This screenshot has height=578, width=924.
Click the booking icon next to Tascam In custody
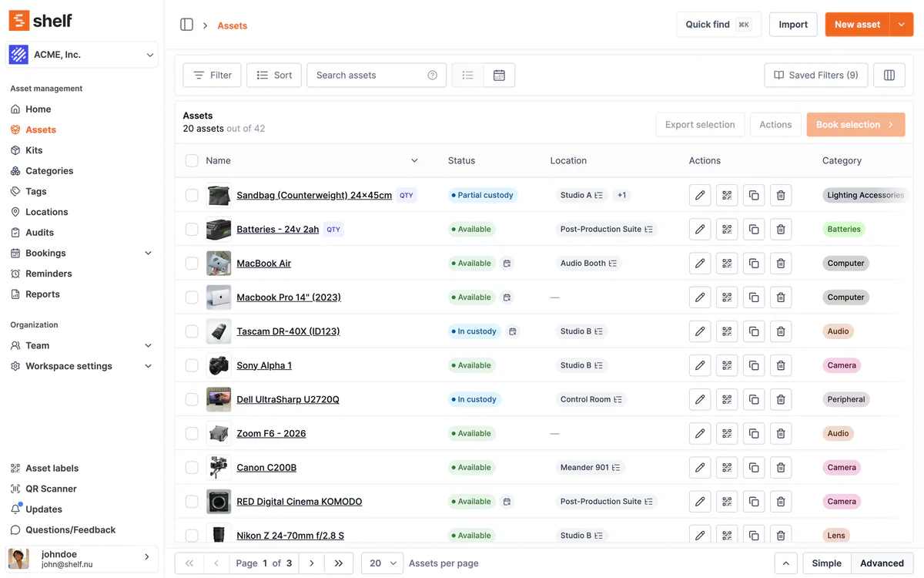[513, 331]
